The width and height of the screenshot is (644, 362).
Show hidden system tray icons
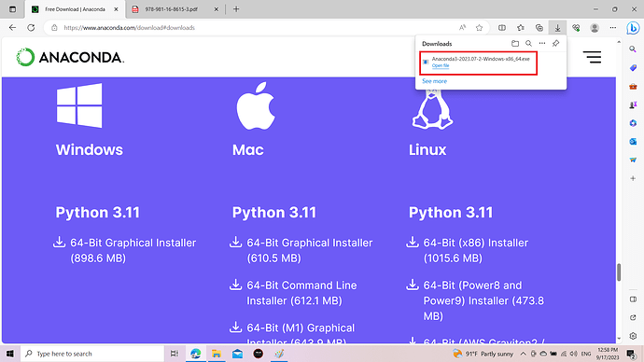[523, 354]
